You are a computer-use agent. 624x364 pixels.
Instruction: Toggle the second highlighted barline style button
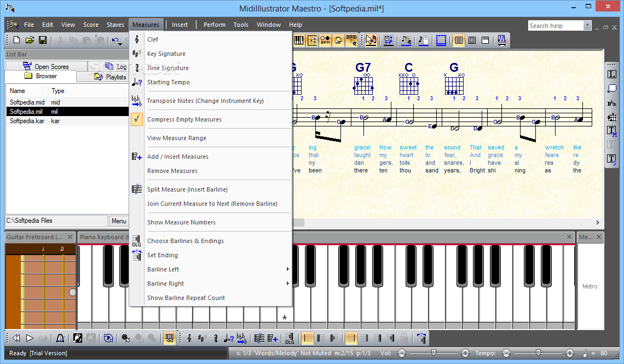point(351,338)
